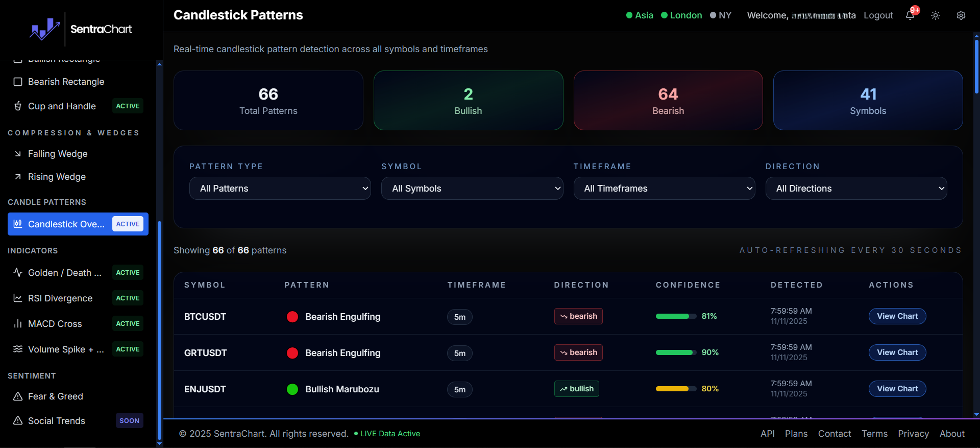Click the LIVE Data Active status
The image size is (980, 448).
387,434
